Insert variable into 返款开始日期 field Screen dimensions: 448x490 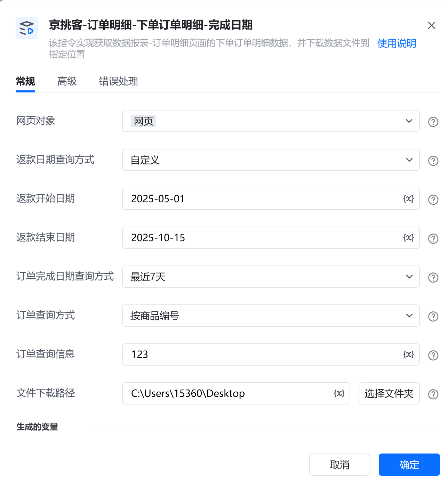(409, 199)
